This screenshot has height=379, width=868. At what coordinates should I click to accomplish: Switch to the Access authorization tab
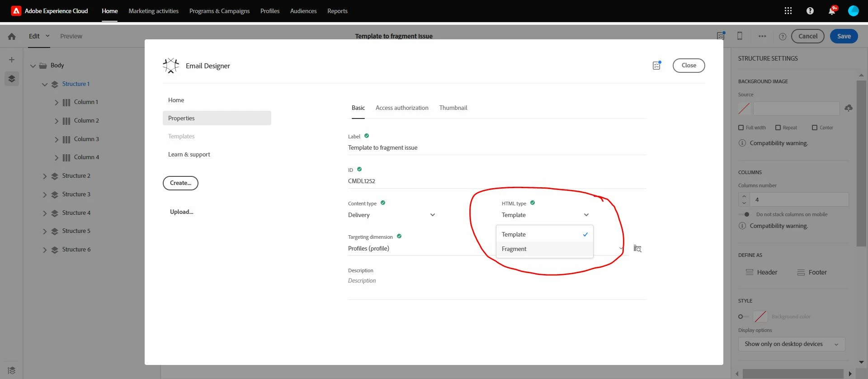402,108
